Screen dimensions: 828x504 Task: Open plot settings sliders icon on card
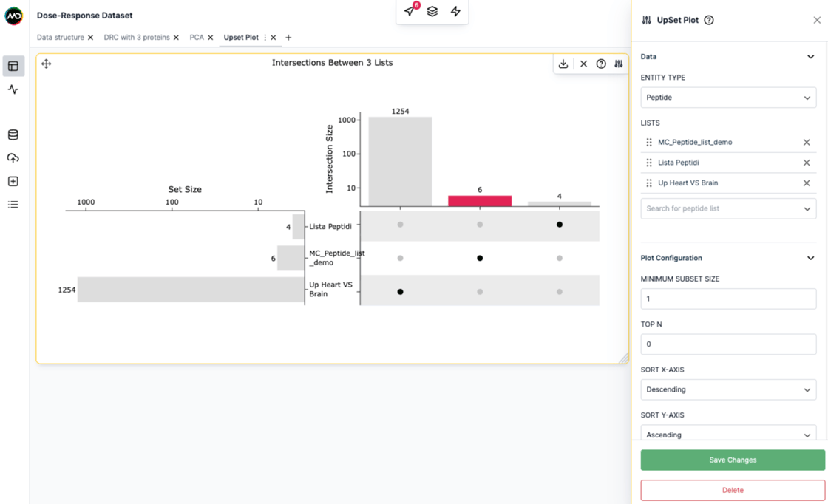point(618,64)
